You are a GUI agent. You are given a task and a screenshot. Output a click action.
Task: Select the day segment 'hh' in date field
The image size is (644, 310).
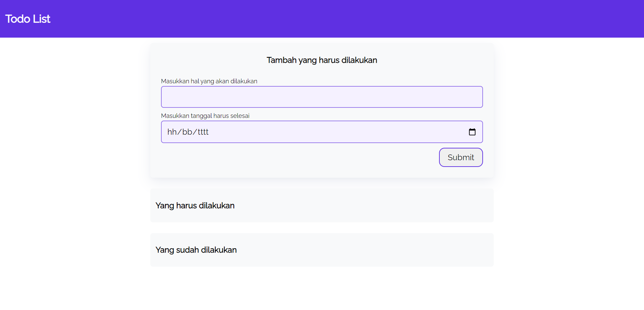(172, 132)
